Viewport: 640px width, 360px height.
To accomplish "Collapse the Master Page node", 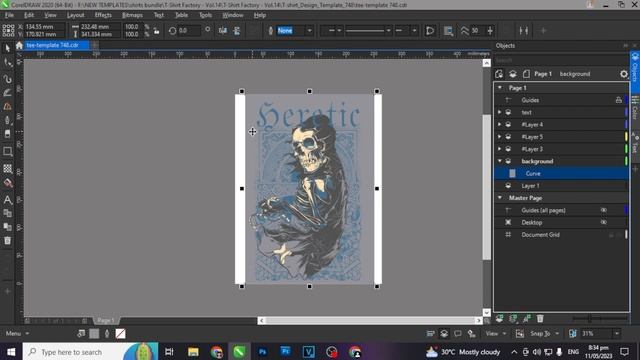I will pos(500,198).
